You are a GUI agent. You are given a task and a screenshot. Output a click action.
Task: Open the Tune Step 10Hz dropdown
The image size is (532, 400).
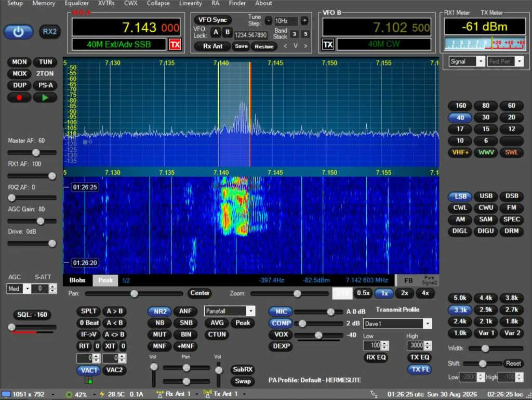(x=286, y=21)
